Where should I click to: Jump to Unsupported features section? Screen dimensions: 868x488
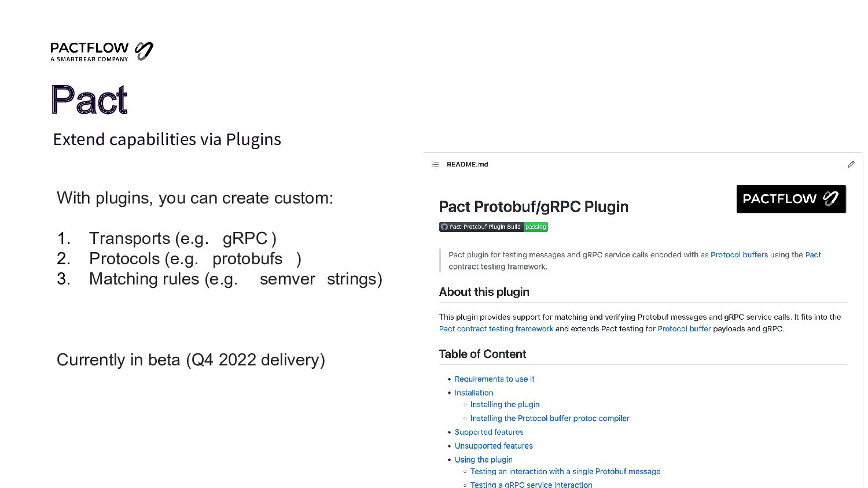494,446
